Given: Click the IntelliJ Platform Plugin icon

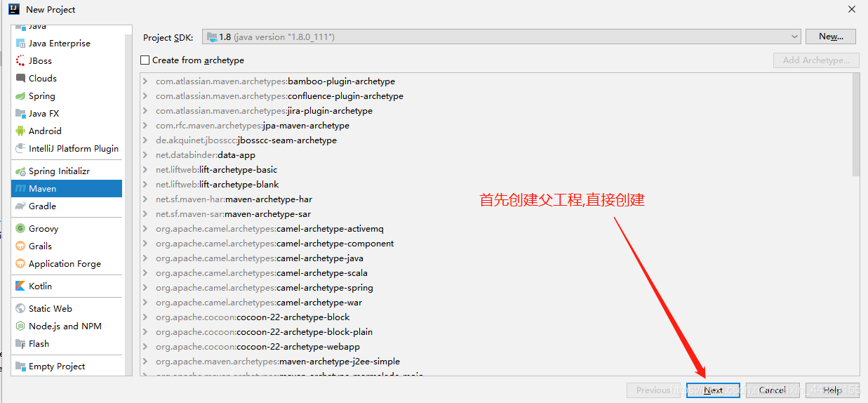Looking at the screenshot, I should [x=20, y=149].
